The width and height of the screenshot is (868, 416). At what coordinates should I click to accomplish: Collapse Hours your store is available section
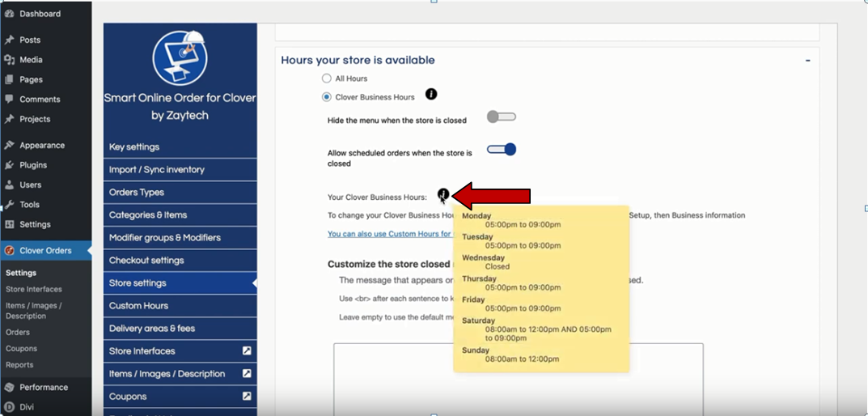(x=807, y=61)
